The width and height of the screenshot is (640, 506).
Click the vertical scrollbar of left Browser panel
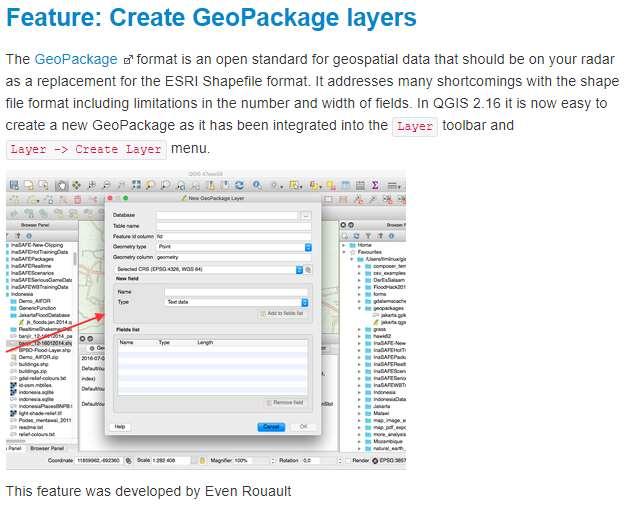(x=75, y=258)
